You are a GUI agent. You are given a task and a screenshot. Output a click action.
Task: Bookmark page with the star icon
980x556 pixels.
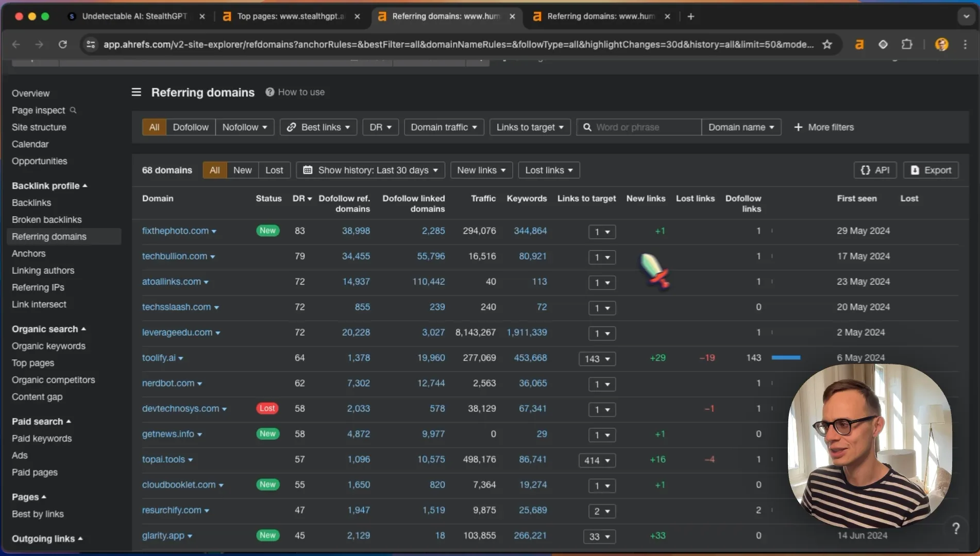827,44
